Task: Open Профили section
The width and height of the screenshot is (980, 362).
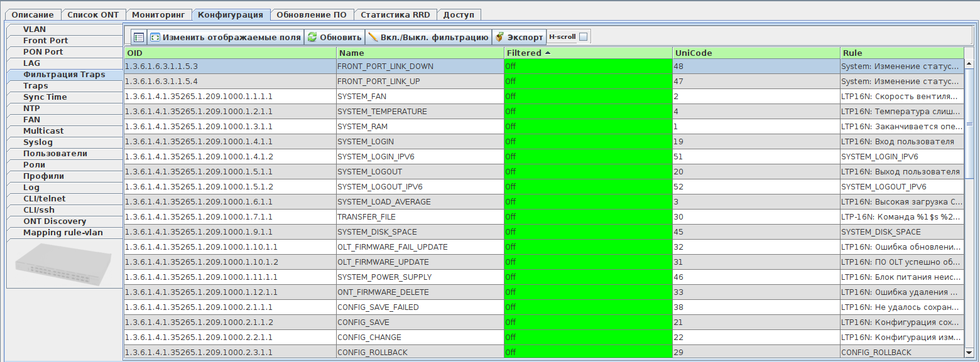Action: tap(64, 176)
